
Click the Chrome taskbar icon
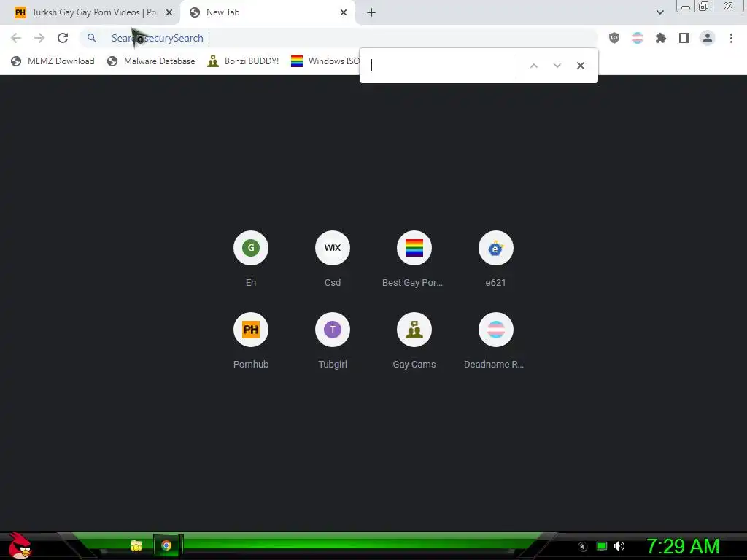click(166, 545)
